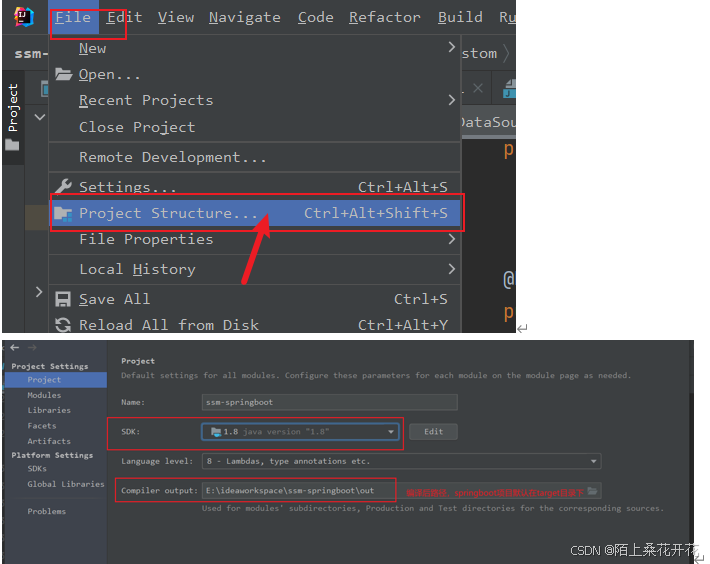Select Artifacts in settings list

[x=49, y=441]
